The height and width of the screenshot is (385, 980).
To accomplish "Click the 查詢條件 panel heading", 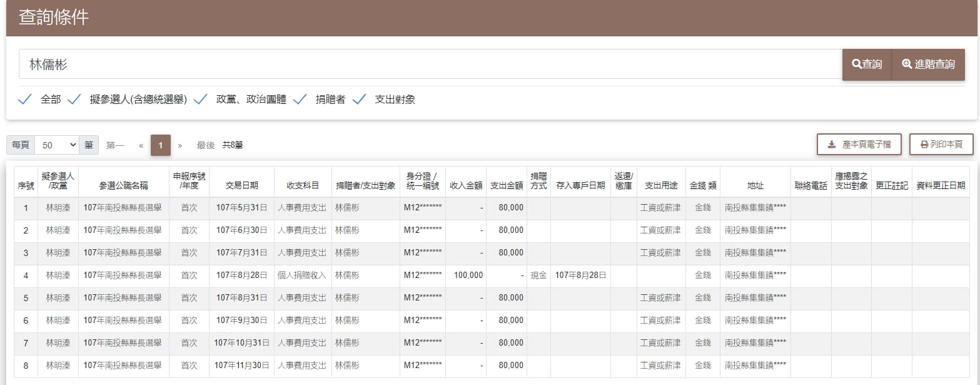I will (54, 18).
